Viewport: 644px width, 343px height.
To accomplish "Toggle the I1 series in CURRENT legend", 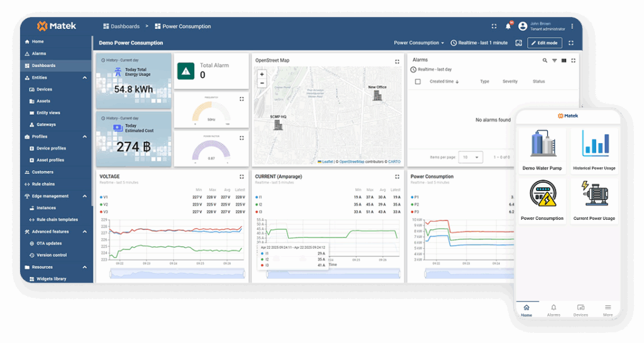I will 260,197.
